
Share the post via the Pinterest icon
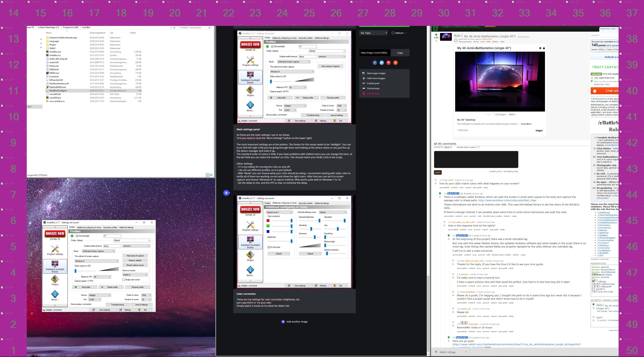pyautogui.click(x=388, y=63)
